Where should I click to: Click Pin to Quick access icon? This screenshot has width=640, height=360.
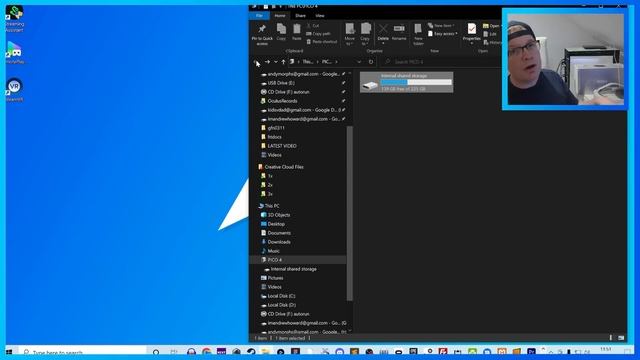click(262, 29)
